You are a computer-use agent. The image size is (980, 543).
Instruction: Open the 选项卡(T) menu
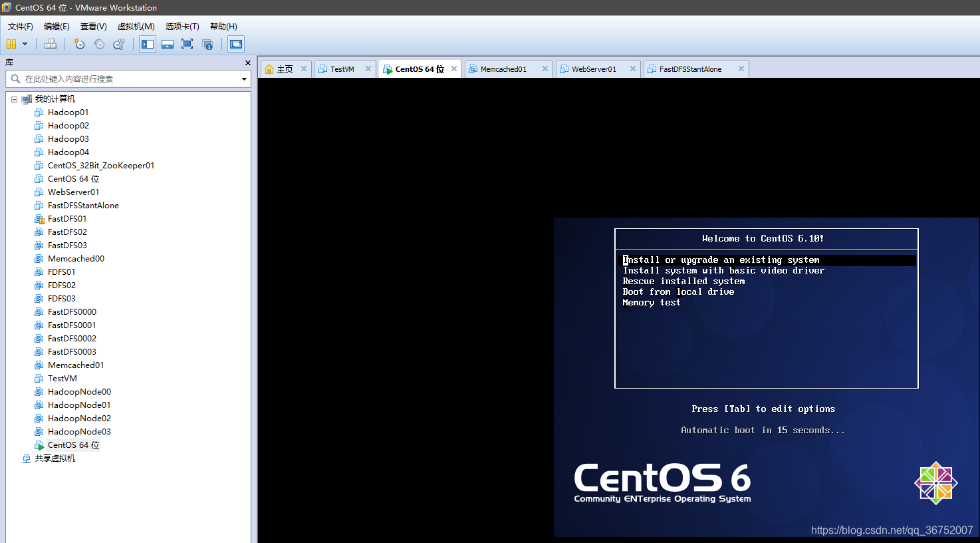pos(182,27)
